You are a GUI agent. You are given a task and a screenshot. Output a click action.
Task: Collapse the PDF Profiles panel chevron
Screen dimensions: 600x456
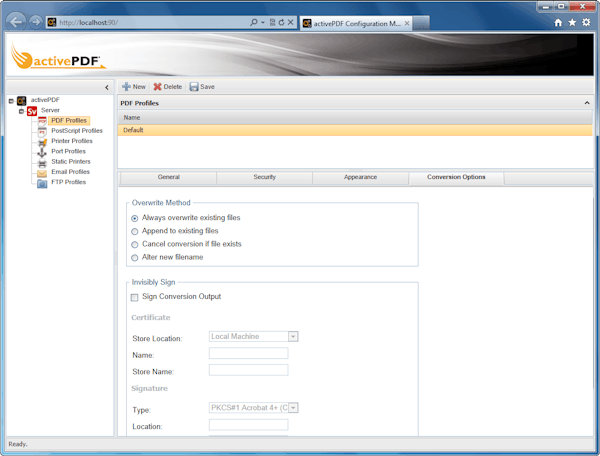(587, 103)
